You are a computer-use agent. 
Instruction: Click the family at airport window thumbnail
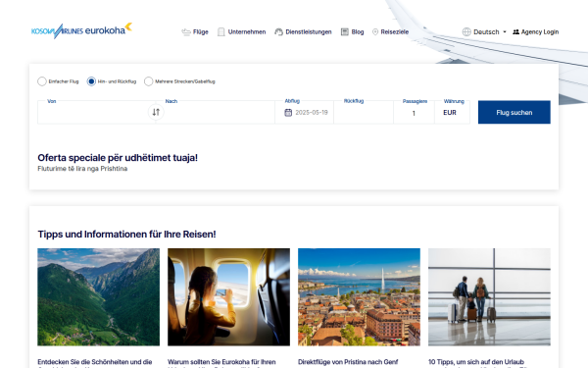[489, 296]
